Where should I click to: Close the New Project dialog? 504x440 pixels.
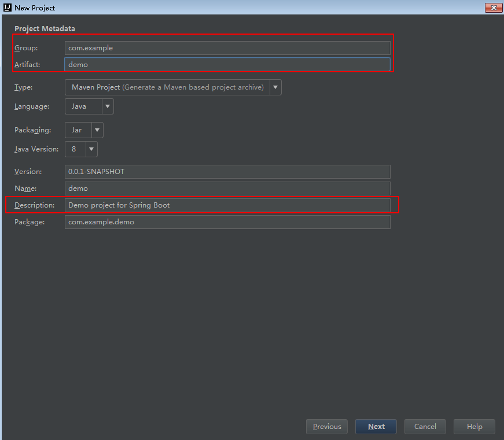pos(494,8)
